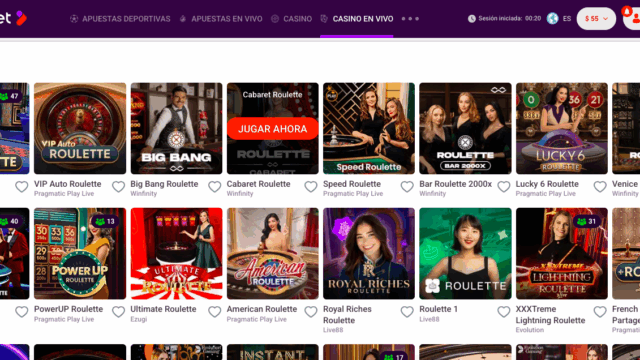Click the session clock icon
Image resolution: width=640 pixels, height=360 pixels.
click(x=471, y=18)
